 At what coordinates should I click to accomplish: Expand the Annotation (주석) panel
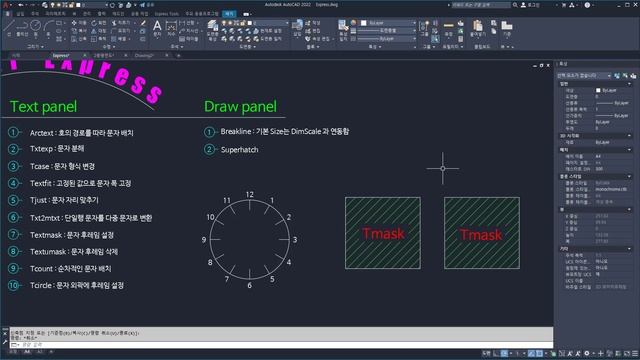pos(176,47)
